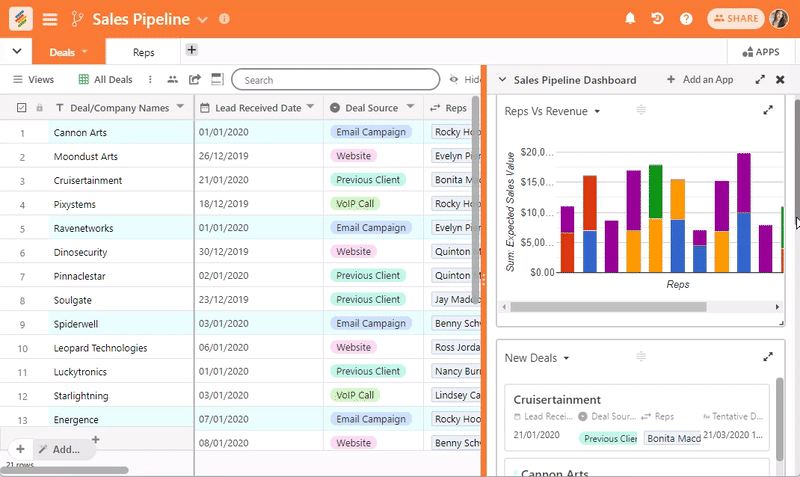Click the Dinosecurity Website tag
This screenshot has width=800, height=477.
[x=353, y=252]
